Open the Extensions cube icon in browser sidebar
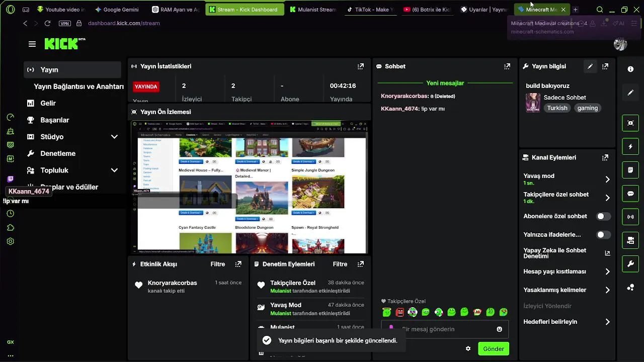Screen dimensions: 644x362 click(x=11, y=227)
